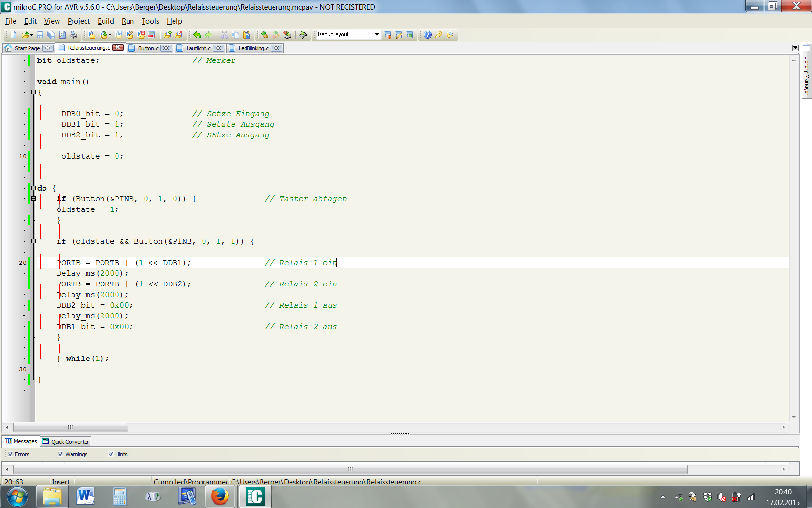
Task: Click the Help question mark icon
Action: click(x=428, y=35)
